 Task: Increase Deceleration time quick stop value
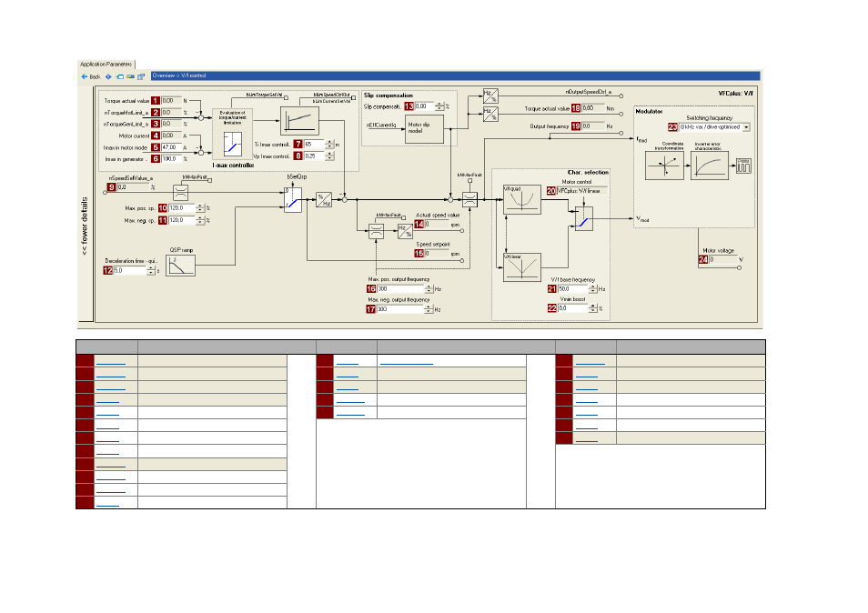coord(150,268)
